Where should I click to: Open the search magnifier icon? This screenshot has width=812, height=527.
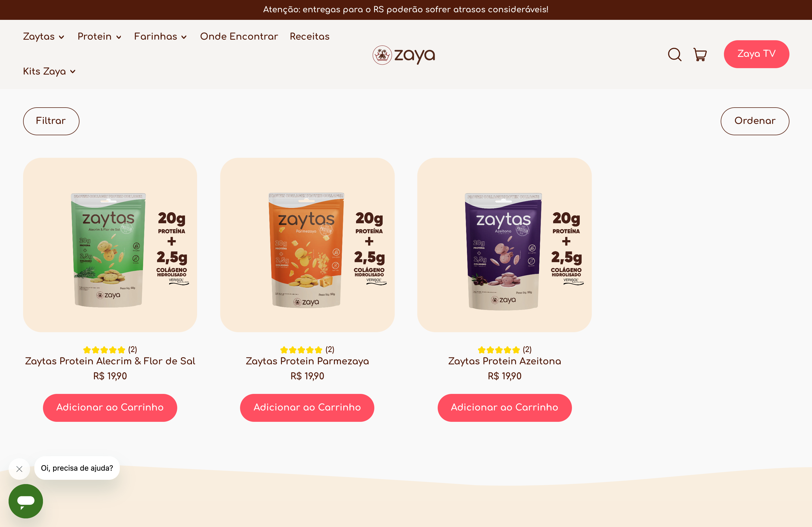pyautogui.click(x=675, y=54)
